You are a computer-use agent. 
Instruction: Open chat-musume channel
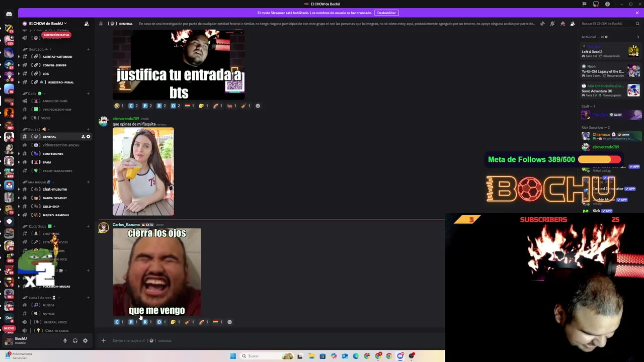[55, 189]
